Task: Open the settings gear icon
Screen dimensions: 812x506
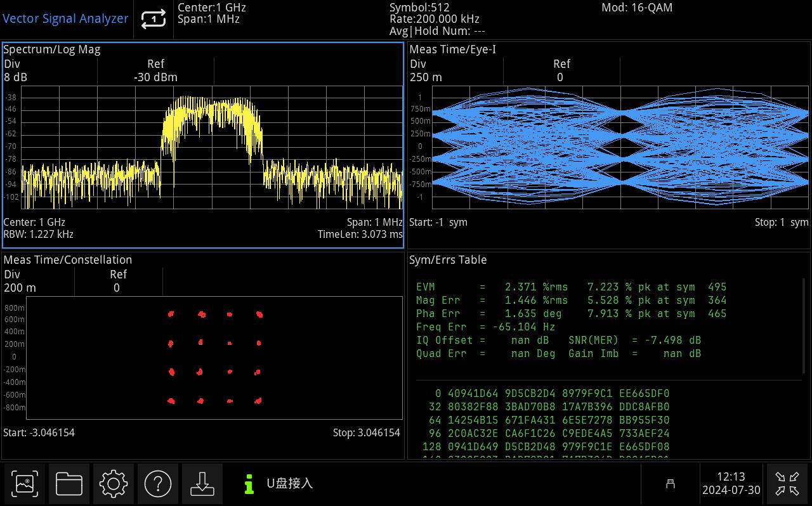Action: tap(114, 483)
